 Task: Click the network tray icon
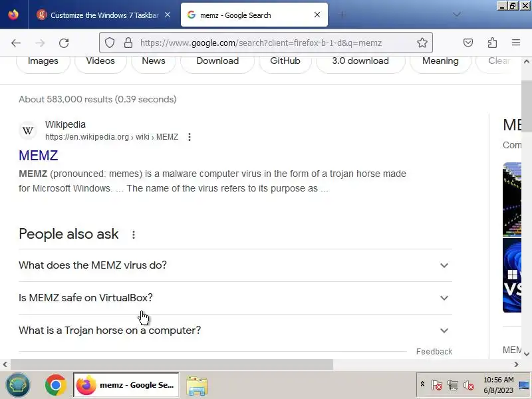[x=452, y=385]
